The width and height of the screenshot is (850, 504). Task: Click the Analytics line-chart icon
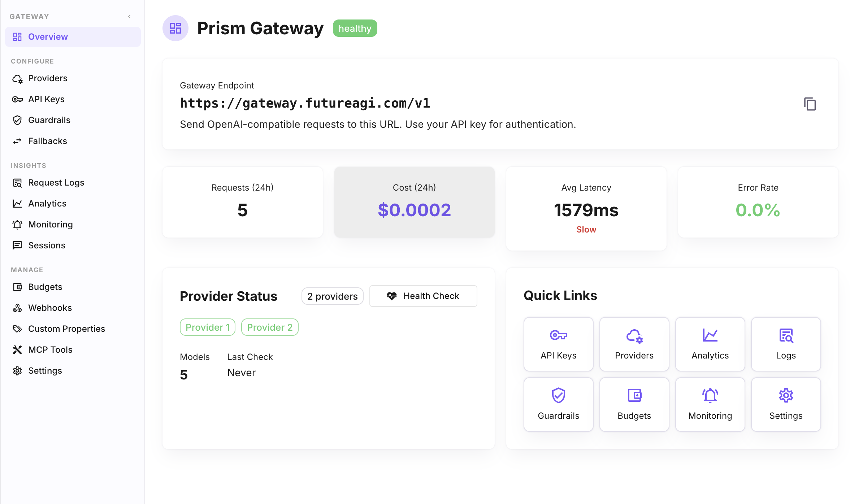click(x=17, y=204)
